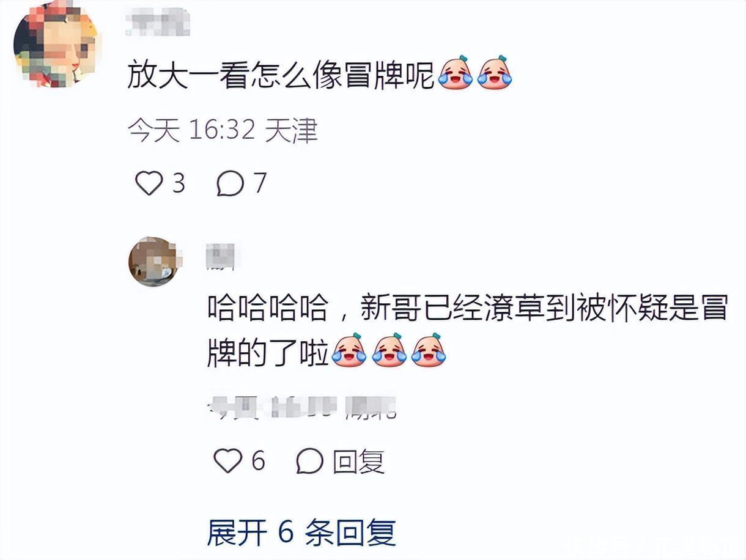Tap second laughing-crying emoji after 冒牌呢
Viewport: 746px width, 560px height.
click(x=494, y=73)
